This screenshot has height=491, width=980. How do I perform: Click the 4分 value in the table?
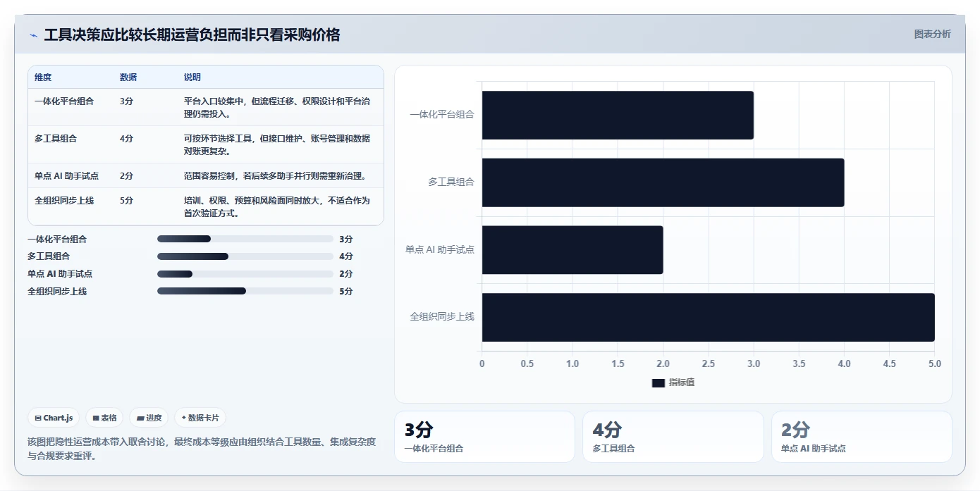[126, 139]
